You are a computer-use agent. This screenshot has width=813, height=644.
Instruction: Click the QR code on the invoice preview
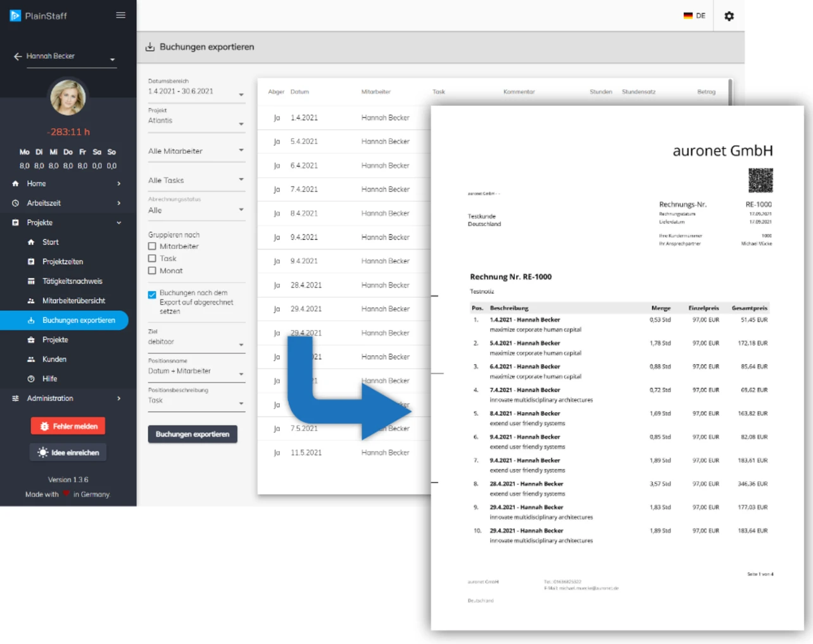tap(760, 180)
